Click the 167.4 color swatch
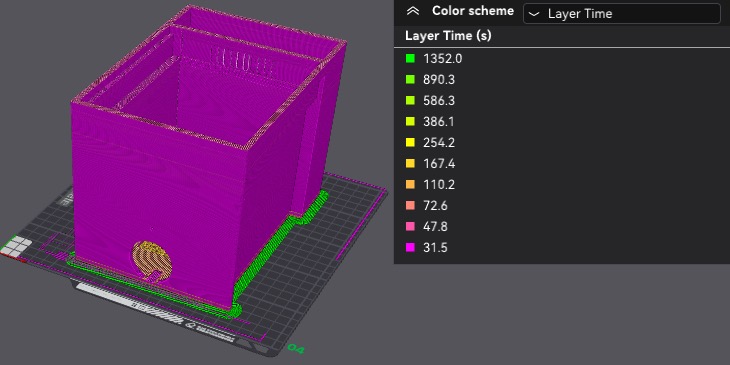 click(410, 163)
